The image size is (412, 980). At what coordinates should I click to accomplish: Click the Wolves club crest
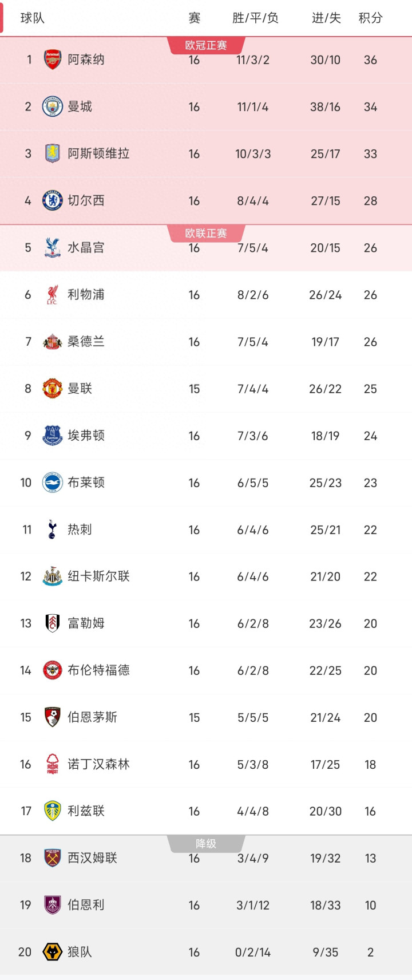53,952
